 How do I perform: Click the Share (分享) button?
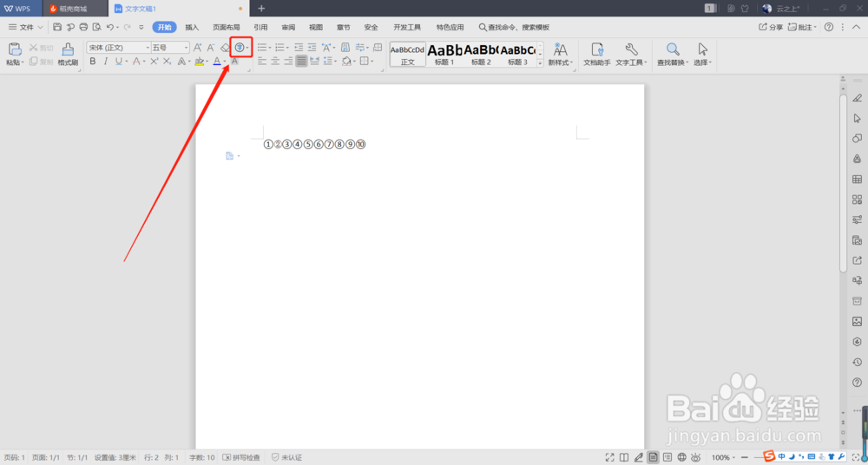pos(771,27)
